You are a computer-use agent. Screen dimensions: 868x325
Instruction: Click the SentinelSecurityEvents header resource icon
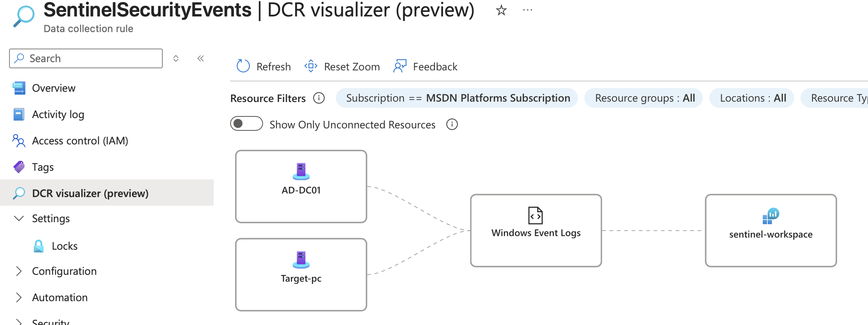(x=24, y=16)
